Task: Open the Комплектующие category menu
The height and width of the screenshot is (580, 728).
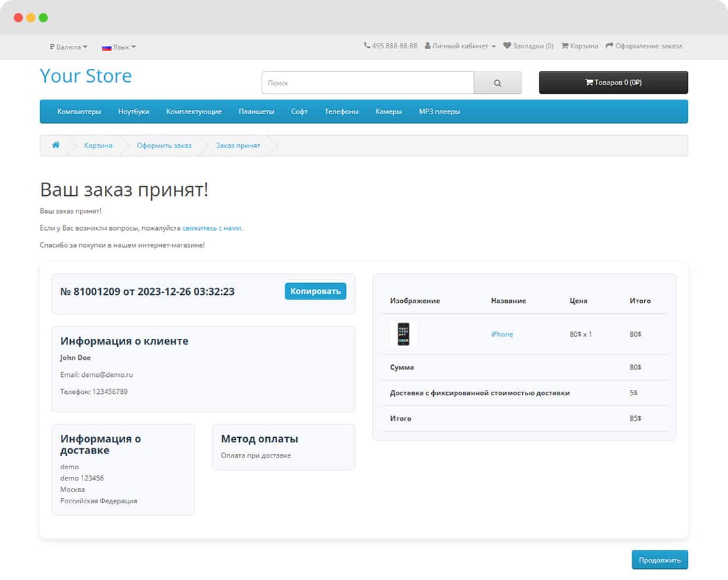Action: (x=194, y=111)
